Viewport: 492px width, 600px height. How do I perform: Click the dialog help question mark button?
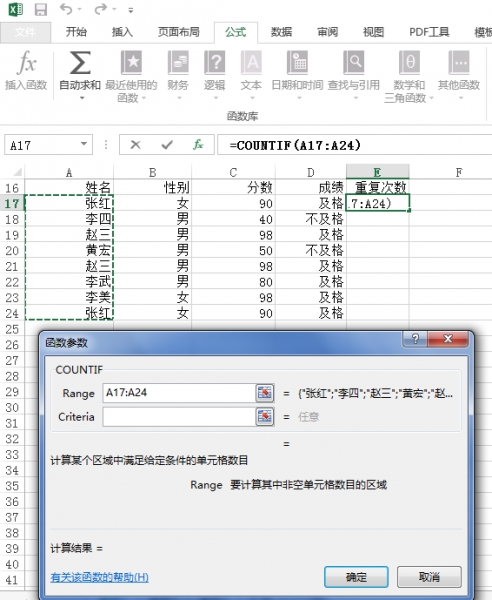pos(415,339)
